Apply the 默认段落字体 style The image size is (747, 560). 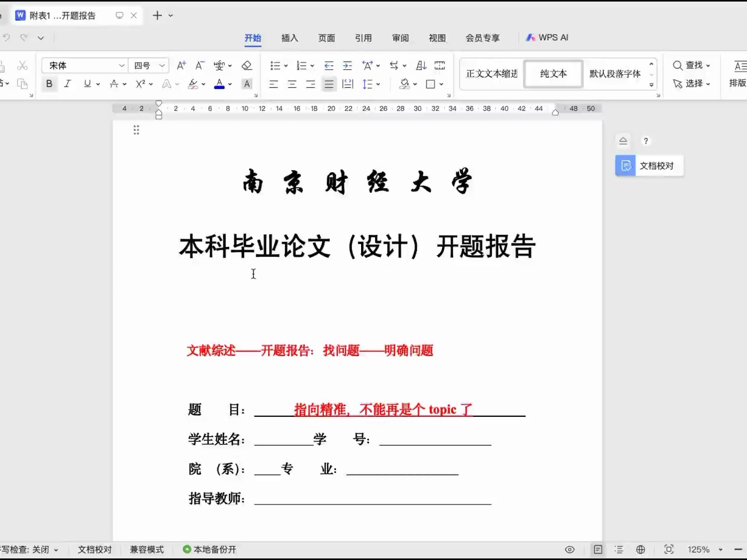[615, 74]
